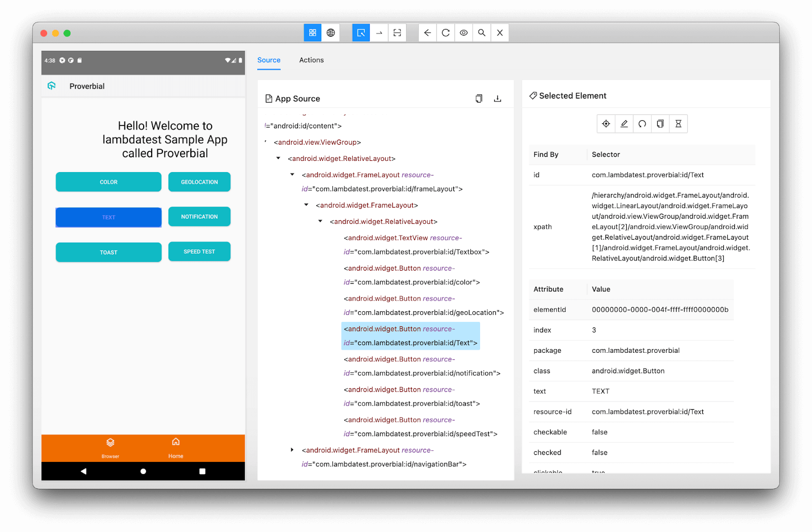This screenshot has width=812, height=532.
Task: Collapse the android.widget.RelativeLayout node
Action: (x=278, y=158)
